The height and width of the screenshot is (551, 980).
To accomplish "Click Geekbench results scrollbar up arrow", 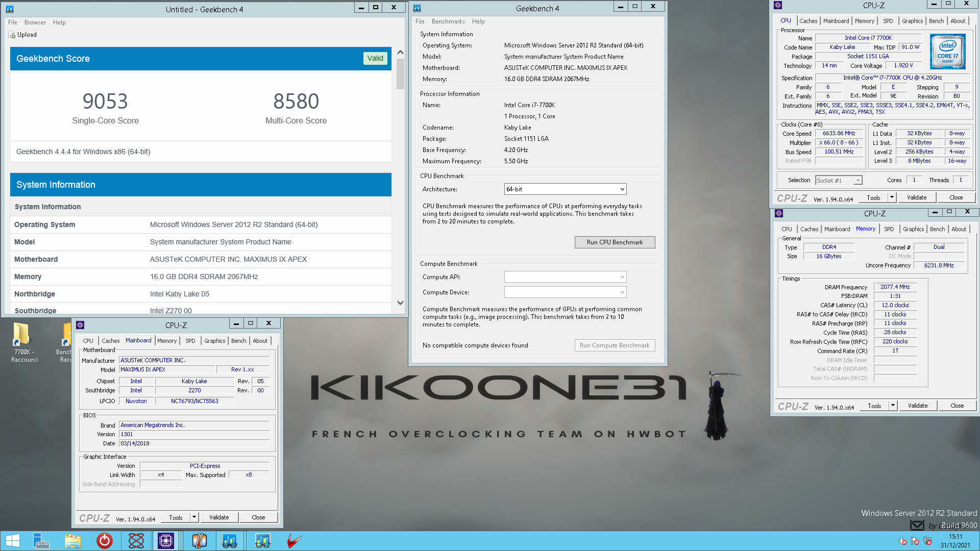I will coord(400,52).
